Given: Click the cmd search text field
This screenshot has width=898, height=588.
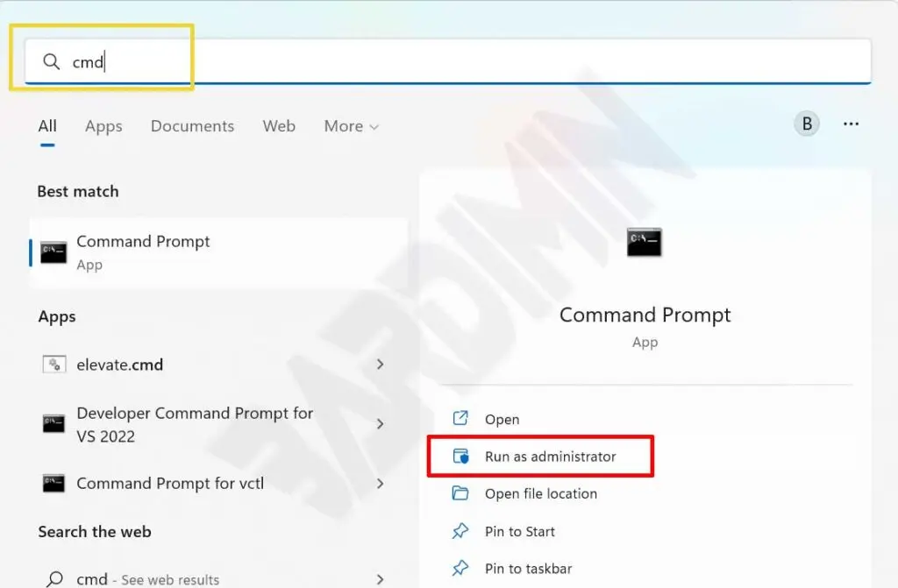Looking at the screenshot, I should point(448,61).
